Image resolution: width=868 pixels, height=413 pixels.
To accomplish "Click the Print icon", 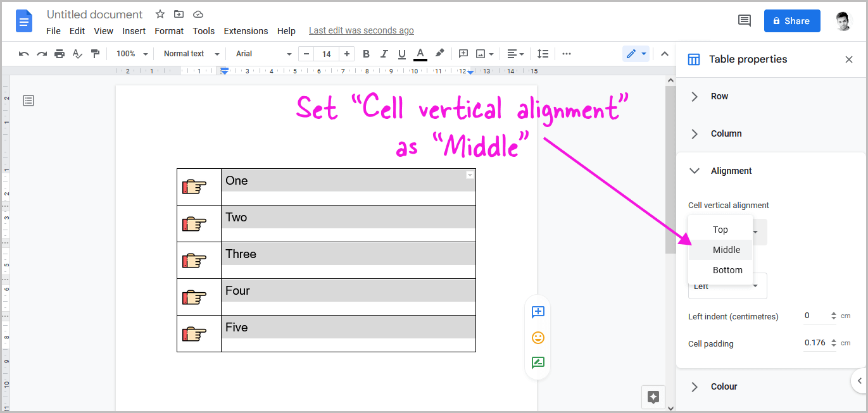I will tap(60, 54).
